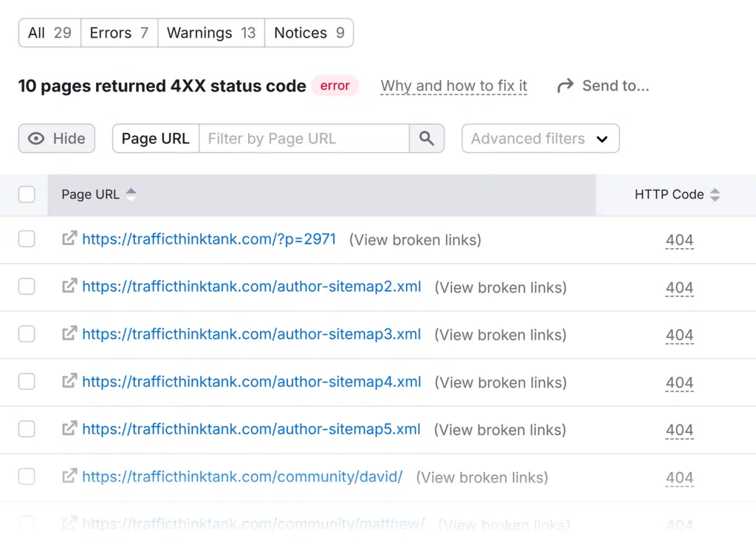Screen dimensions: 756x545
Task: Open external link icon for author-sitemap3.xml
Action: [x=69, y=334]
